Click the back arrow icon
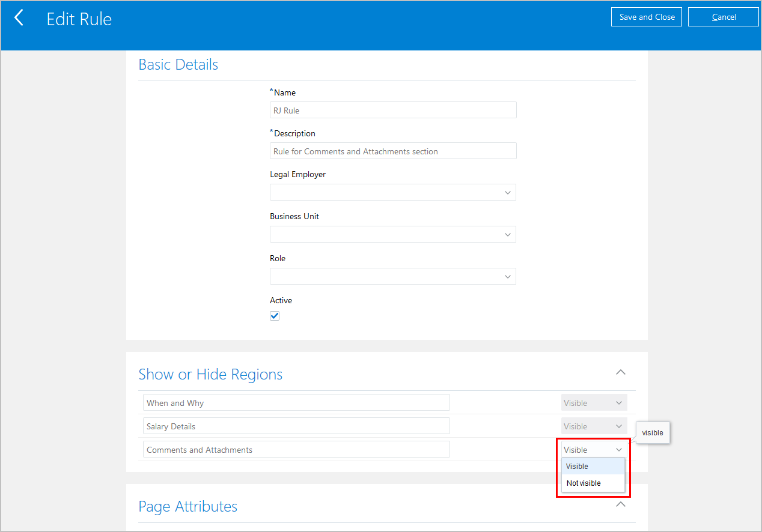The width and height of the screenshot is (762, 532). click(19, 18)
